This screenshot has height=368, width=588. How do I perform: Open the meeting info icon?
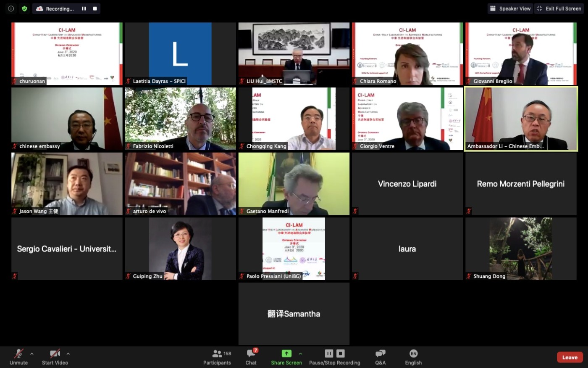pos(11,8)
